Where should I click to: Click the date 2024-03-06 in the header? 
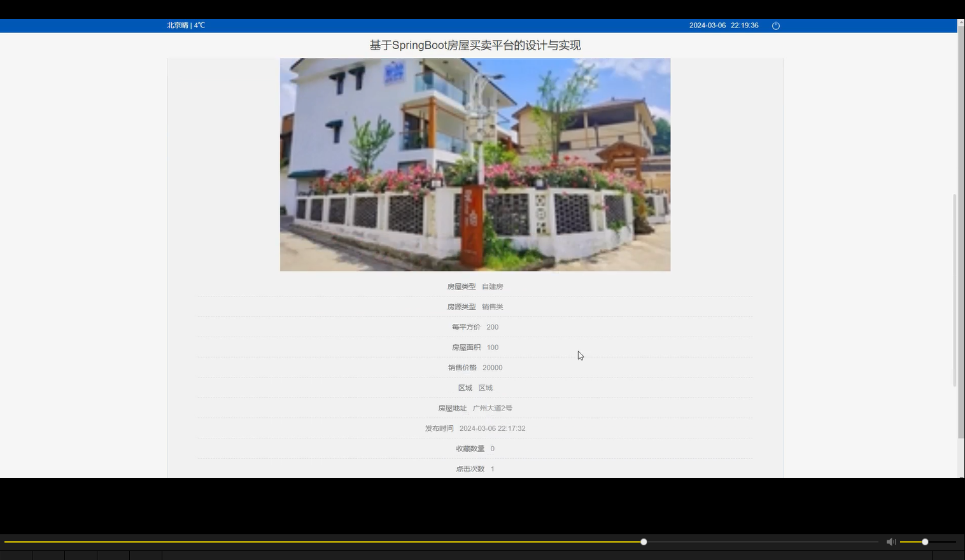pyautogui.click(x=707, y=25)
